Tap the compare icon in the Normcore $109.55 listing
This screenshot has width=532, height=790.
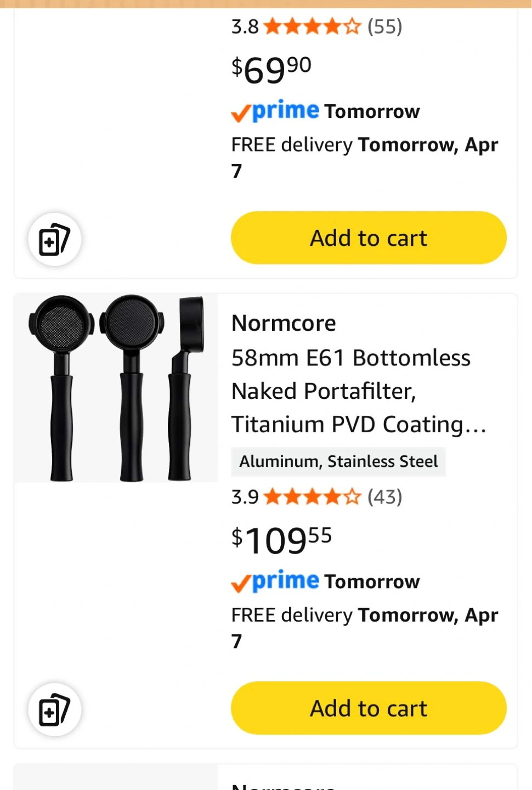(54, 710)
